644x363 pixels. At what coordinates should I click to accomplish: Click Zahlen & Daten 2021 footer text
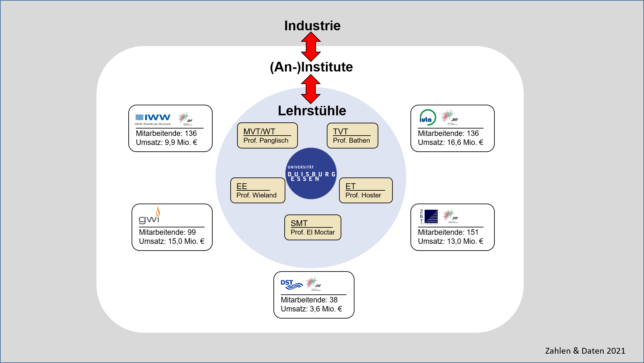(585, 351)
